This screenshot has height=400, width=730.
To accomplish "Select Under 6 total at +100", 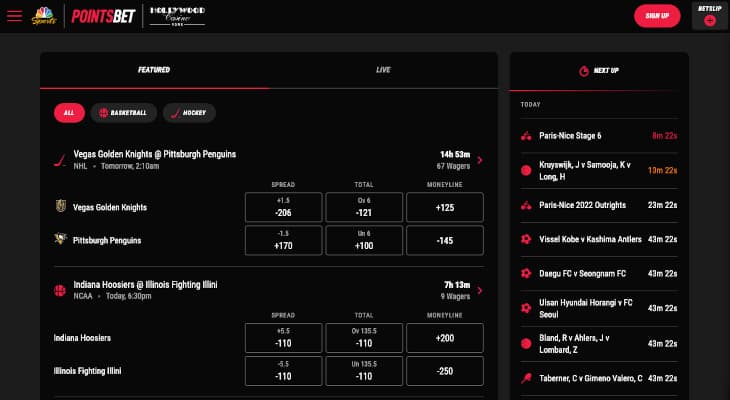I will (364, 240).
